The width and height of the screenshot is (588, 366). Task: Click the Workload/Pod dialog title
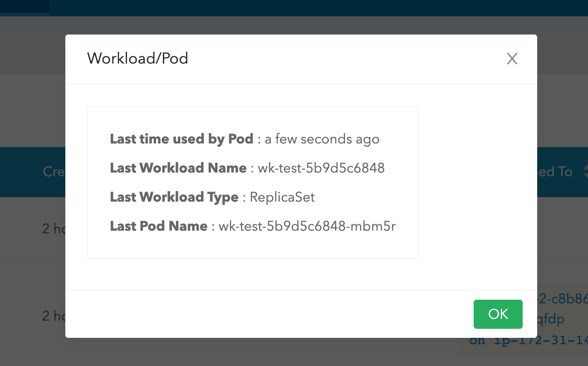(x=137, y=58)
